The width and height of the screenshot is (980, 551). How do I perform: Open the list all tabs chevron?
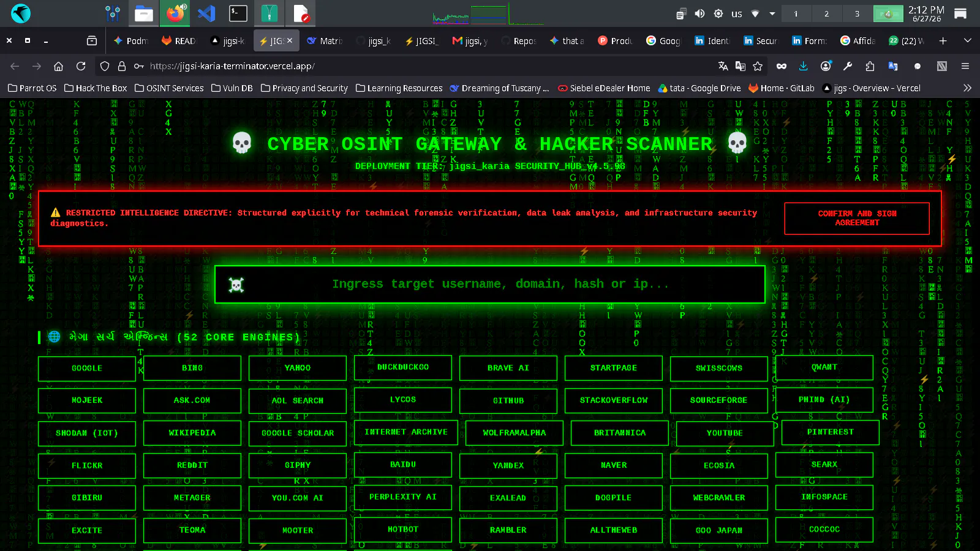click(x=968, y=40)
